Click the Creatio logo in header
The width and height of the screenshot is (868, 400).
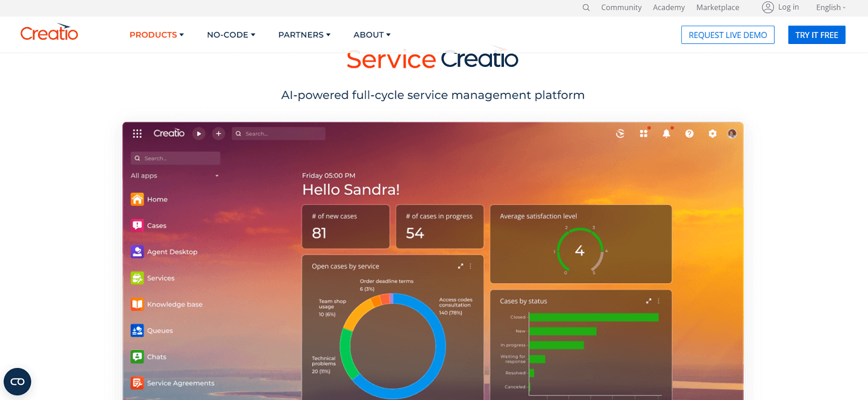click(x=49, y=33)
